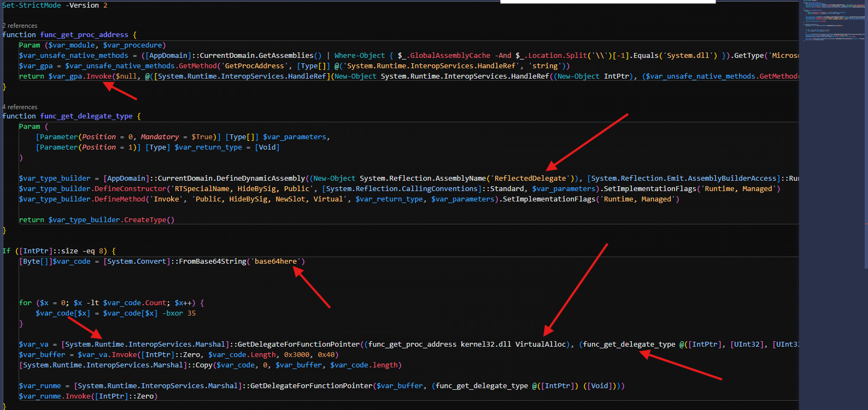This screenshot has width=868, height=410.
Task: Click the -eq operator in If statement
Action: (x=88, y=251)
